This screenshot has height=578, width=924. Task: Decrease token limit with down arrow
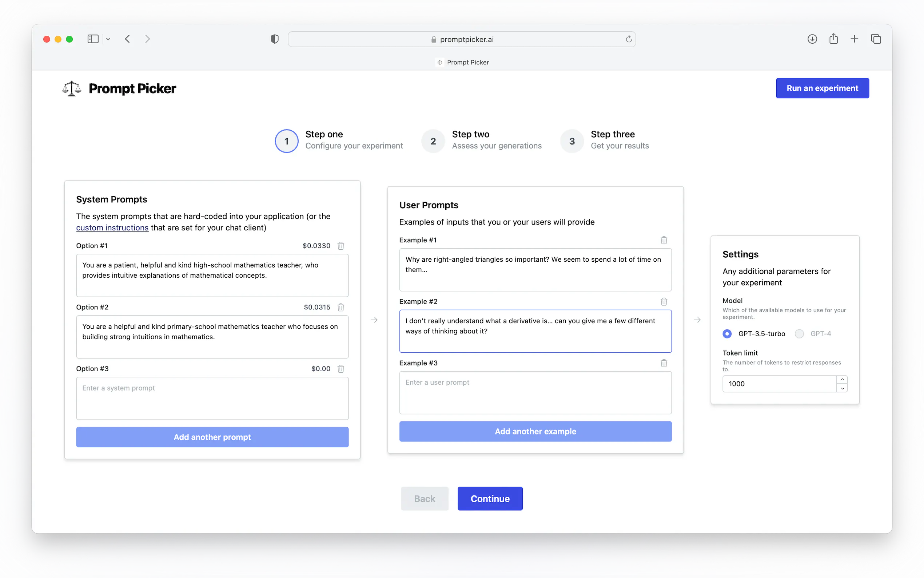(842, 388)
